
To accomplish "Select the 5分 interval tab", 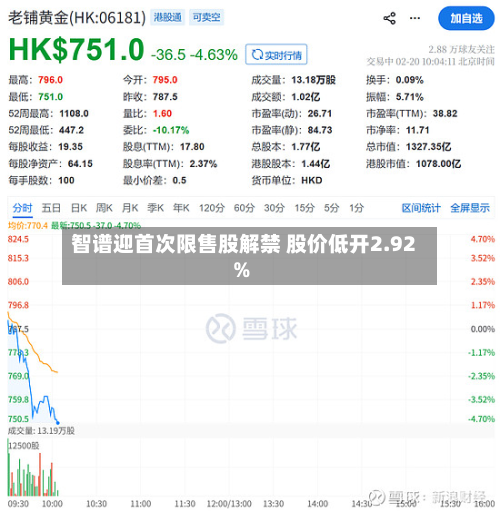I will click(x=332, y=208).
